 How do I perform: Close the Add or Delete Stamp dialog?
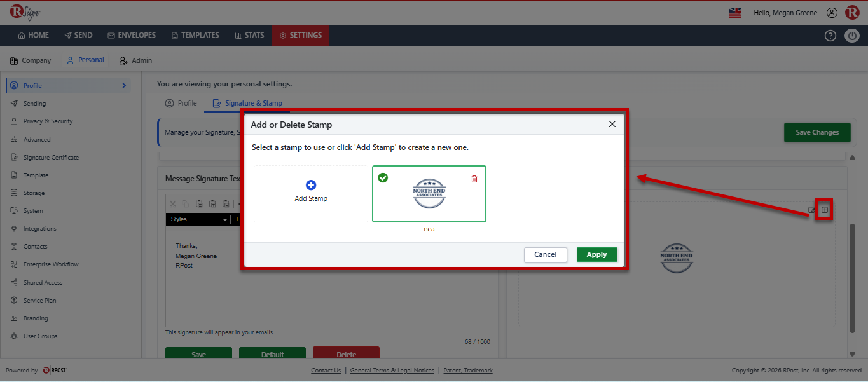(x=612, y=124)
